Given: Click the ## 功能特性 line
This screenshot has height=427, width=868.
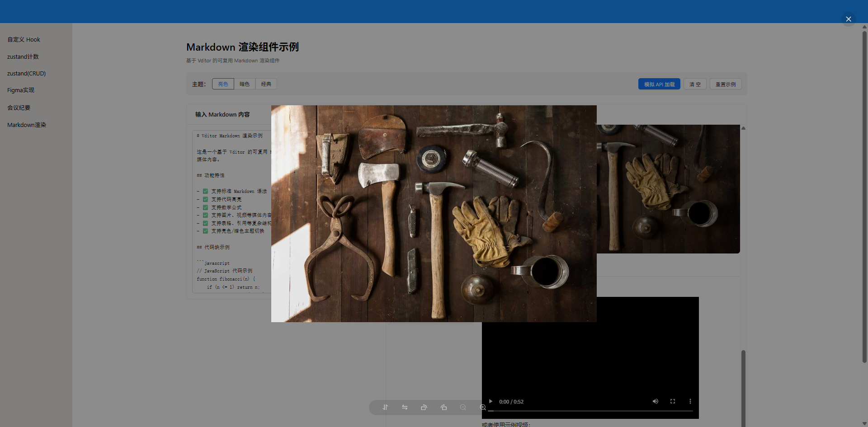Looking at the screenshot, I should click(x=211, y=175).
